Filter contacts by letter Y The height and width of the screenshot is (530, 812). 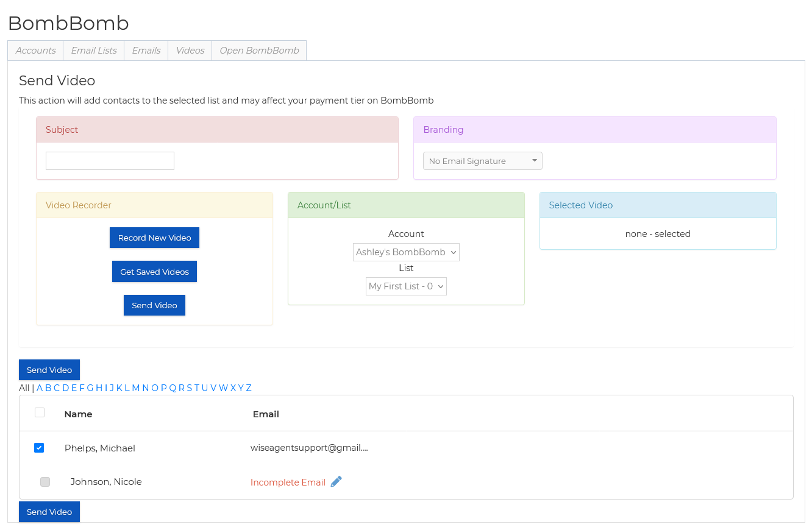point(241,388)
